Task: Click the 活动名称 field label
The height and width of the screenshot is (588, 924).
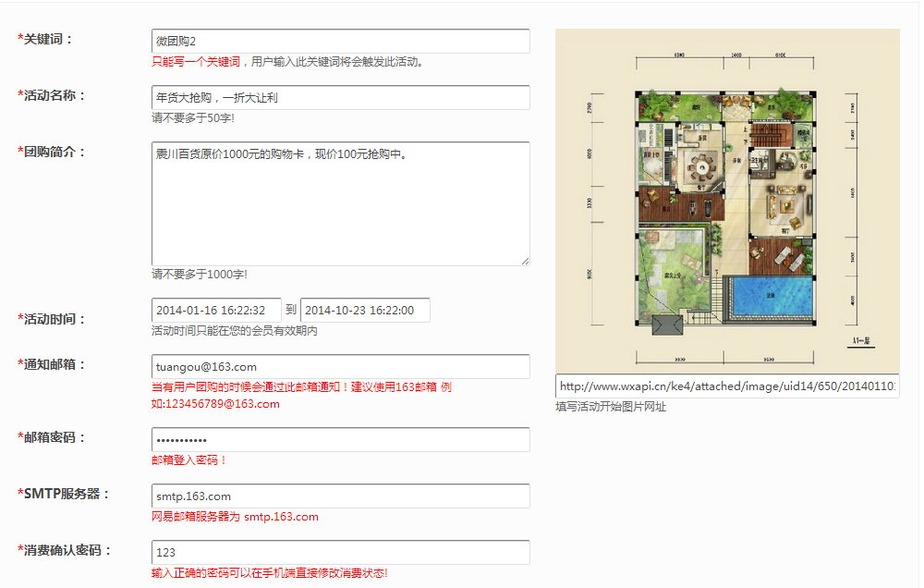Action: [x=54, y=95]
